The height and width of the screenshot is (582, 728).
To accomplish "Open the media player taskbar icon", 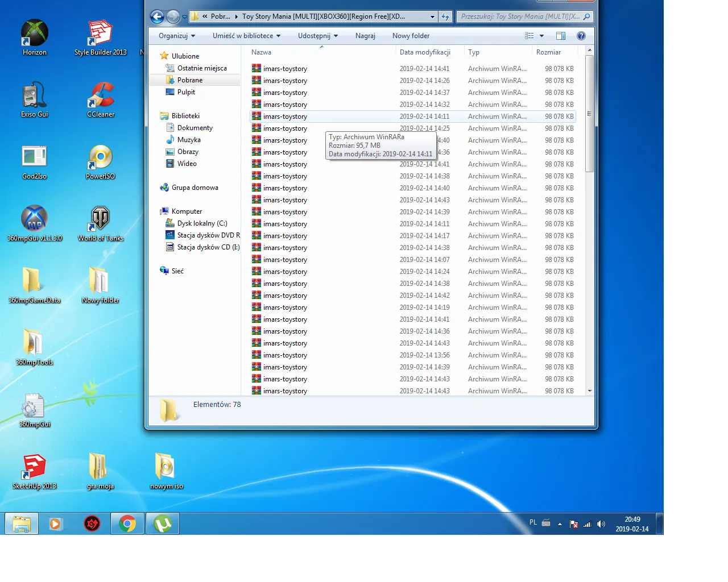I will pos(55,523).
